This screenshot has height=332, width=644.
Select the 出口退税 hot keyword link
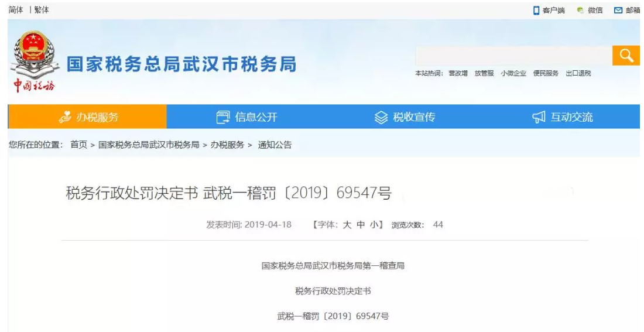[x=578, y=73]
